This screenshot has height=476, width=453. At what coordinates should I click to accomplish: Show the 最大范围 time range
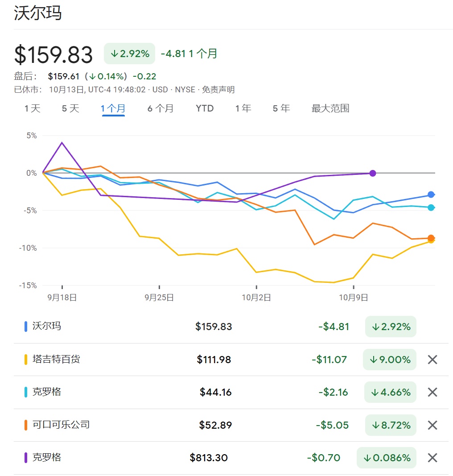pos(330,108)
